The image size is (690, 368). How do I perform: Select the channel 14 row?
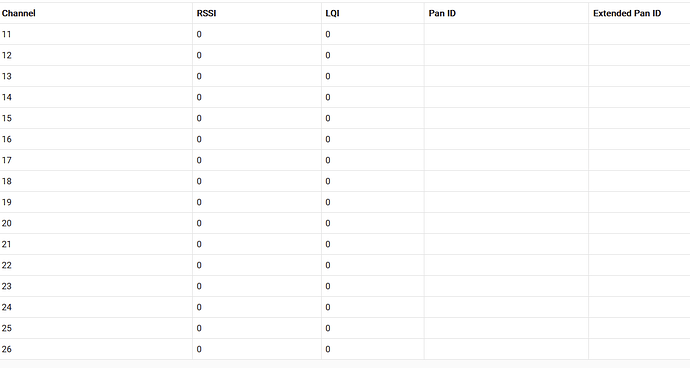coord(345,97)
